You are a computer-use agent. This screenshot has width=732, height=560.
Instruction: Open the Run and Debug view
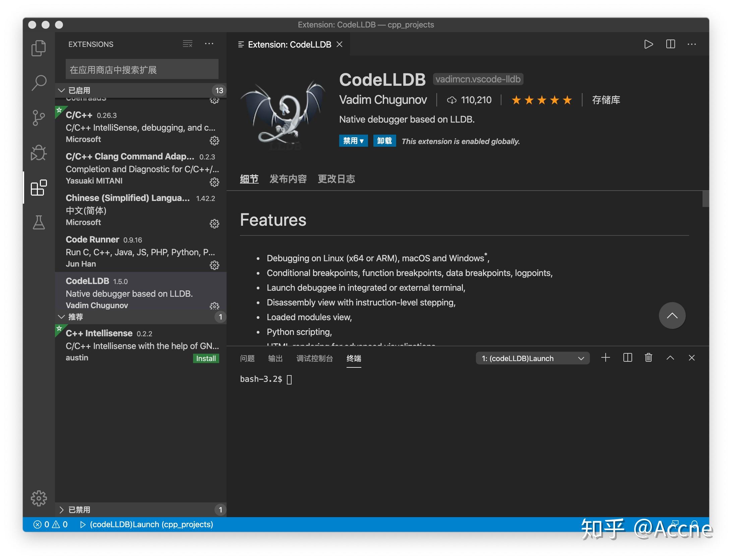(39, 153)
